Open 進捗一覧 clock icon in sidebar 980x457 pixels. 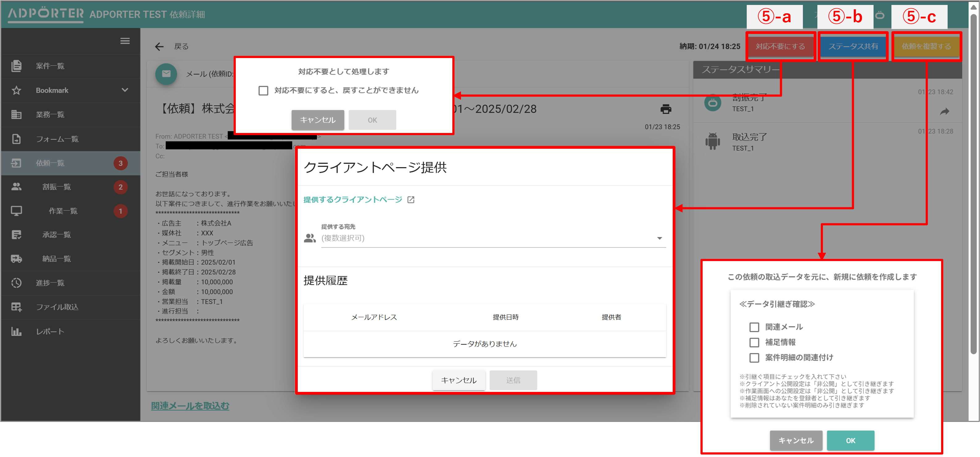coord(16,282)
